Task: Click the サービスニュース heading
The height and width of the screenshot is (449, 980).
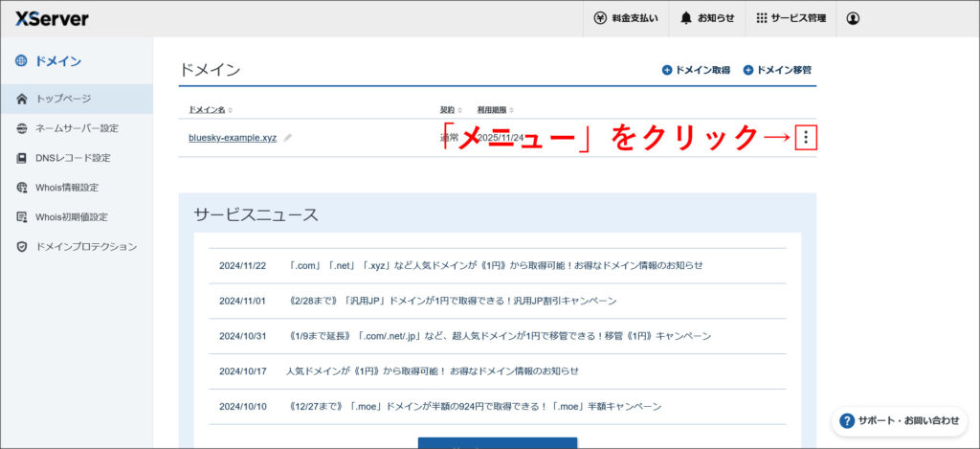Action: [256, 215]
